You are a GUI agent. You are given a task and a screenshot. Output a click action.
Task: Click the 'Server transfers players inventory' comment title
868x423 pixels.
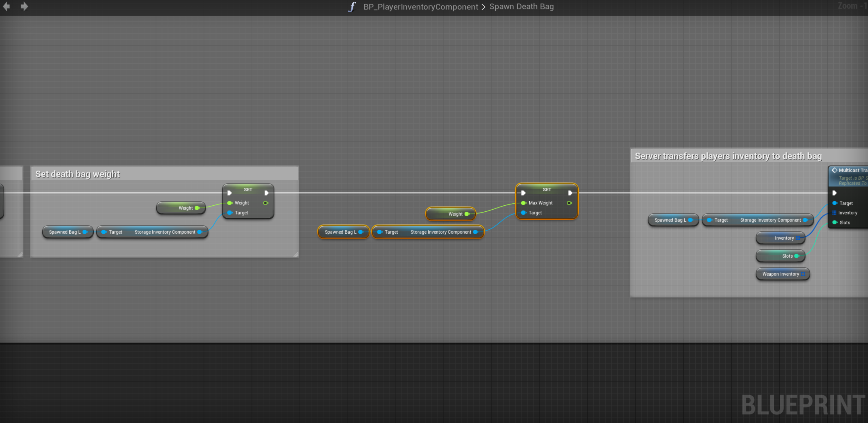tap(728, 156)
